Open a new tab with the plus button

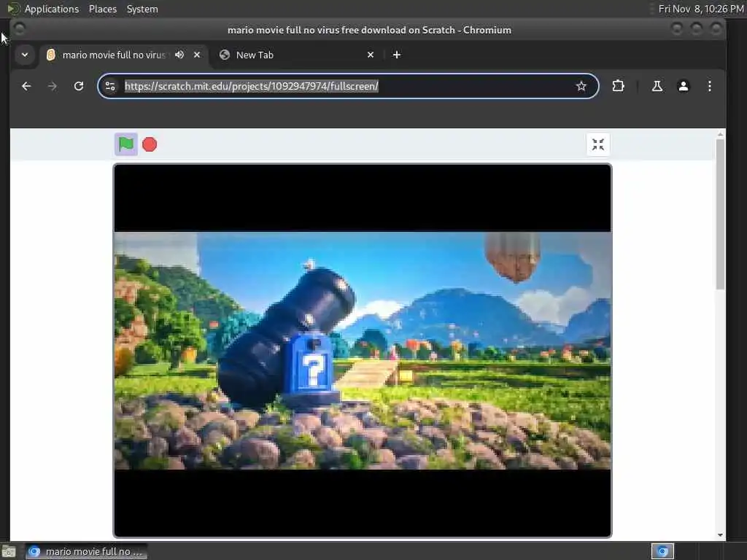tap(396, 55)
